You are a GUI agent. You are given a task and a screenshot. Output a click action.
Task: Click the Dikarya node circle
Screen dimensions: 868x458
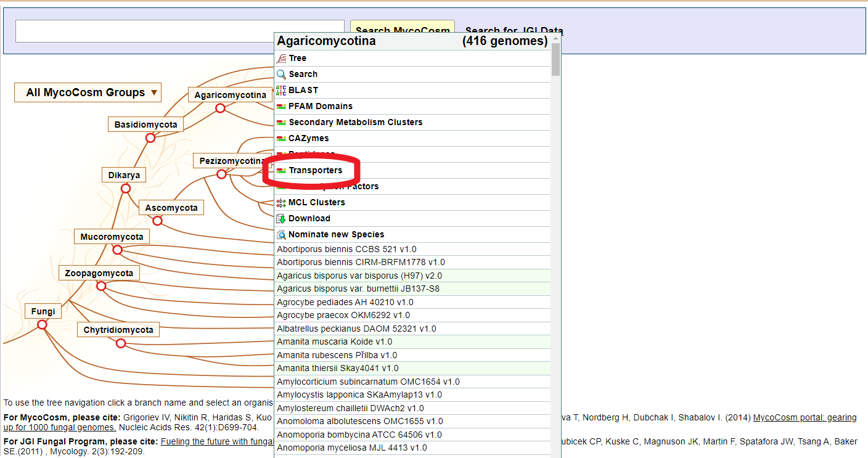126,188
